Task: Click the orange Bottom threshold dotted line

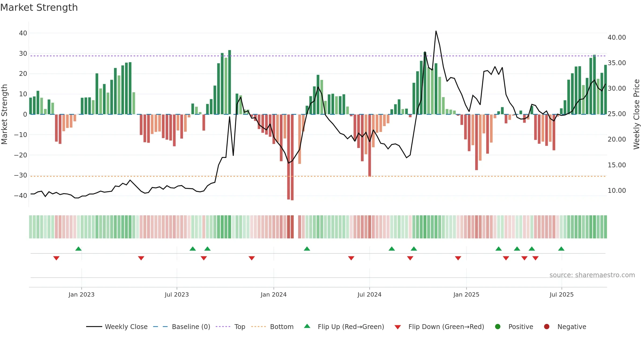Action: click(x=318, y=176)
